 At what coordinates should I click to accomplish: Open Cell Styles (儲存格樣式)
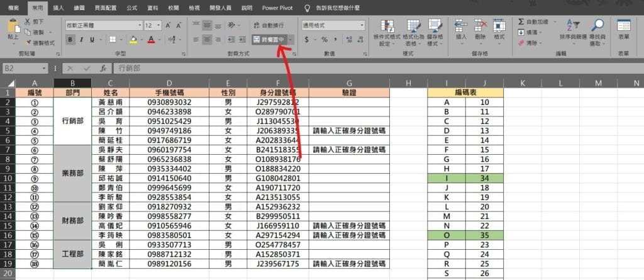pos(435,33)
